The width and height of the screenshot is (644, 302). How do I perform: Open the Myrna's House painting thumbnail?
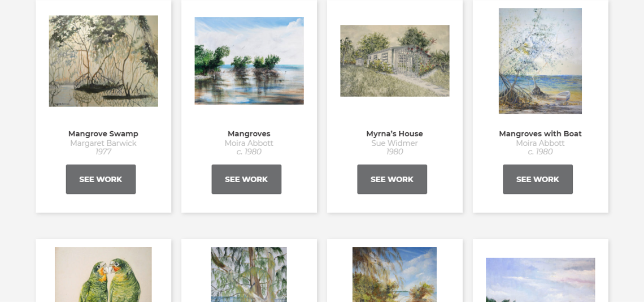point(395,61)
